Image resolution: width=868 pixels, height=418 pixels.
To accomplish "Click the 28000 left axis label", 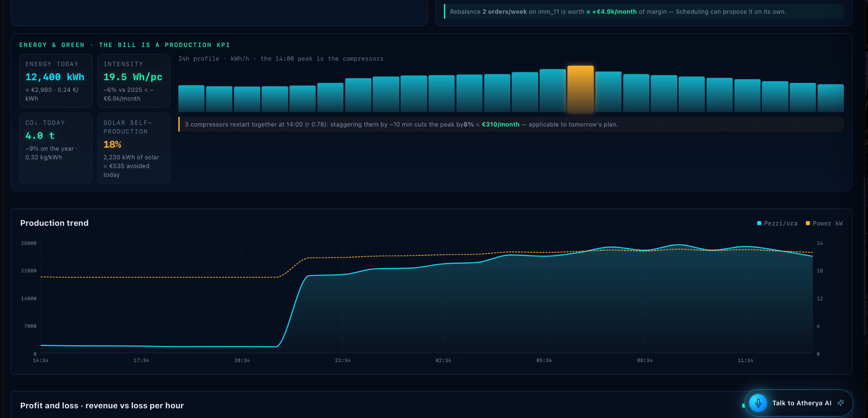I will [x=29, y=243].
